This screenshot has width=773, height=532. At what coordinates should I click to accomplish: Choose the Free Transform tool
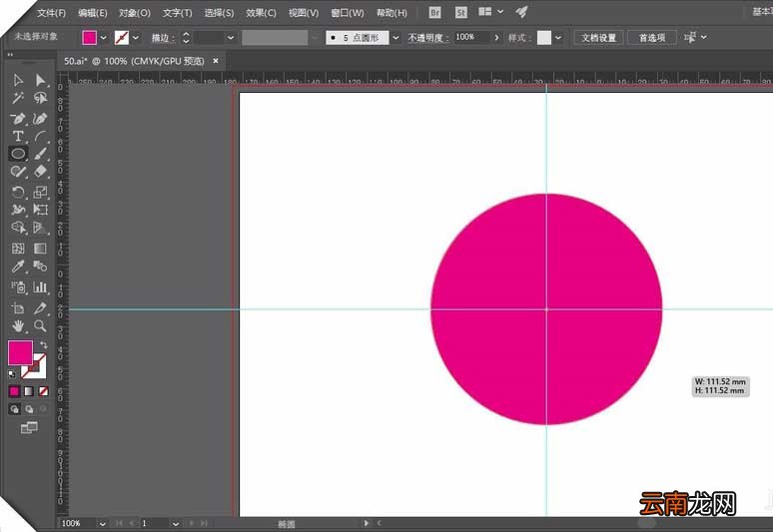pos(40,210)
